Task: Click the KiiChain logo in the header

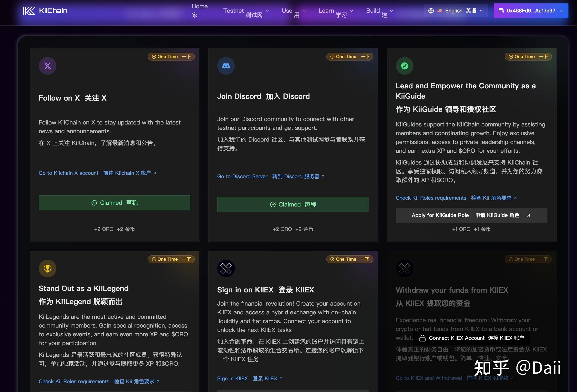Action: pos(45,11)
